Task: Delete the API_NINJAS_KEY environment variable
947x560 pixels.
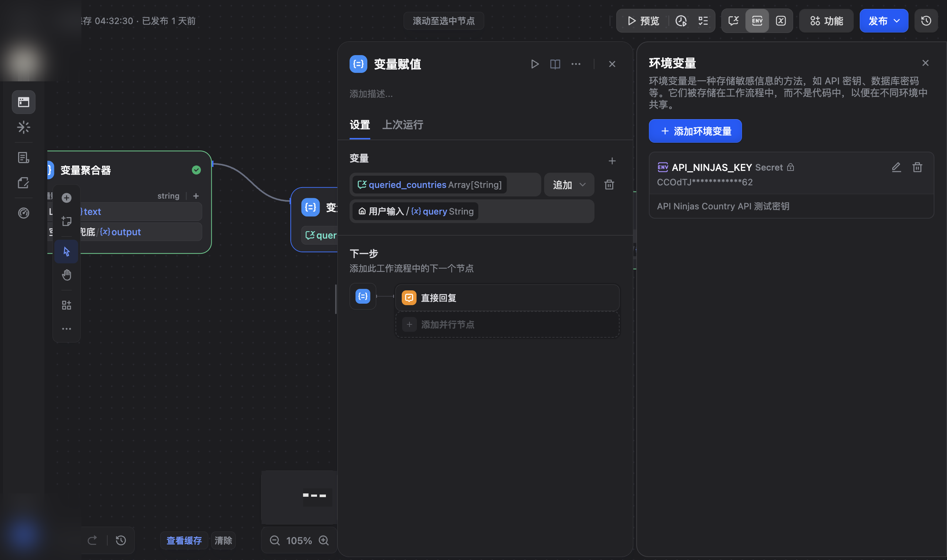Action: point(917,167)
